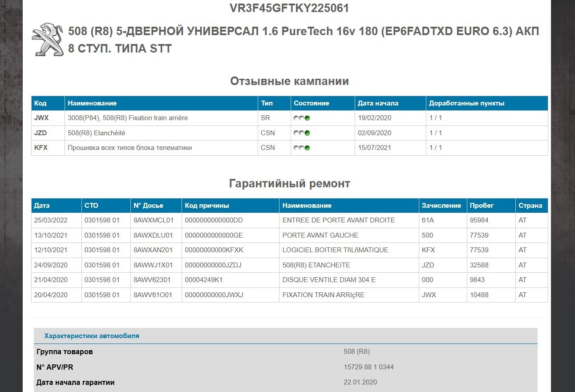Click the 'Отзывные кампании' heading

point(289,81)
